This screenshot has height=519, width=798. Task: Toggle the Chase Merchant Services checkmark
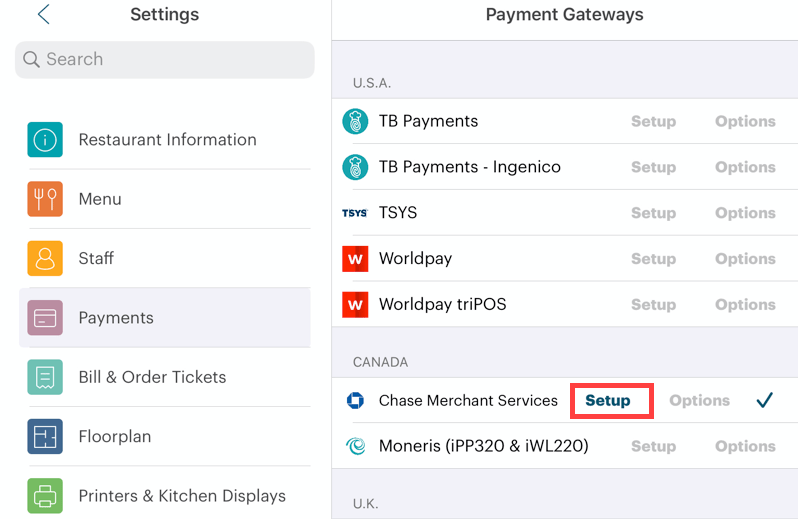(x=765, y=401)
